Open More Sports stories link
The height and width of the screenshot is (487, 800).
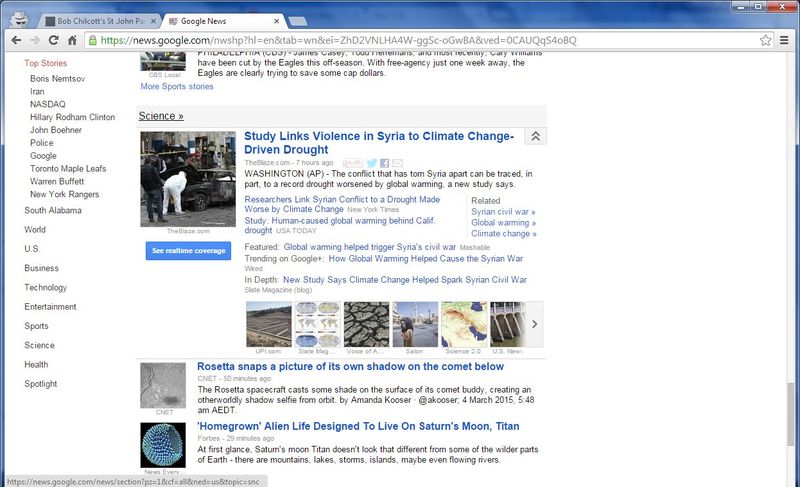(x=177, y=87)
